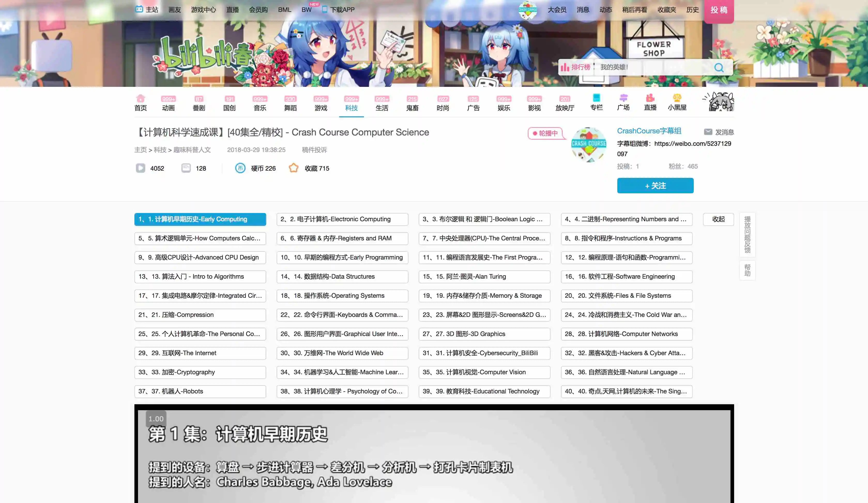Select episode 15 阿兰·图灵-Alan Turing

[x=484, y=277]
